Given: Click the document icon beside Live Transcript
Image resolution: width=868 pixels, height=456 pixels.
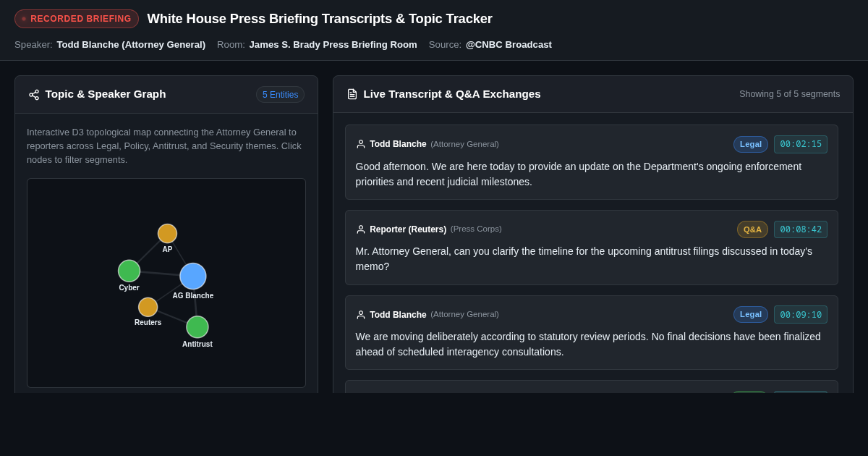Looking at the screenshot, I should 352,94.
